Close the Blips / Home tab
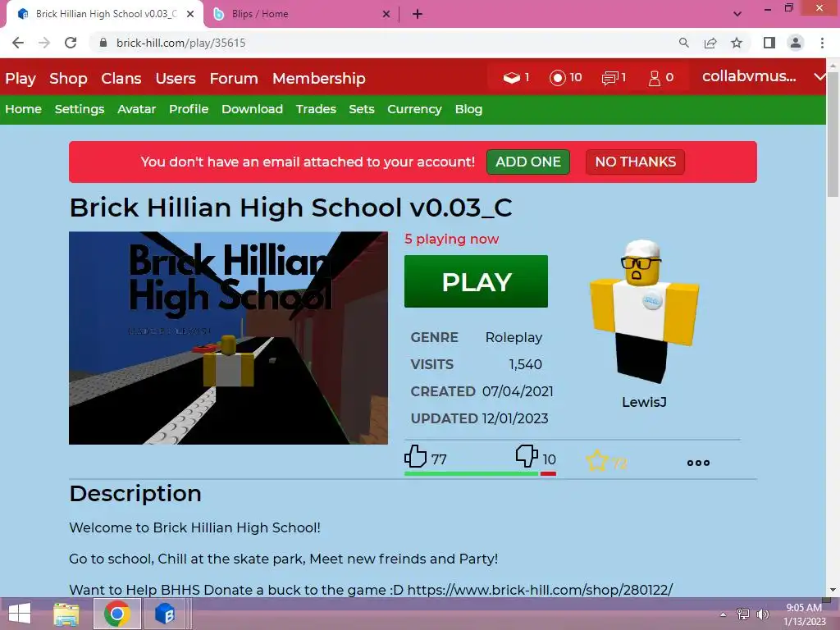 386,14
